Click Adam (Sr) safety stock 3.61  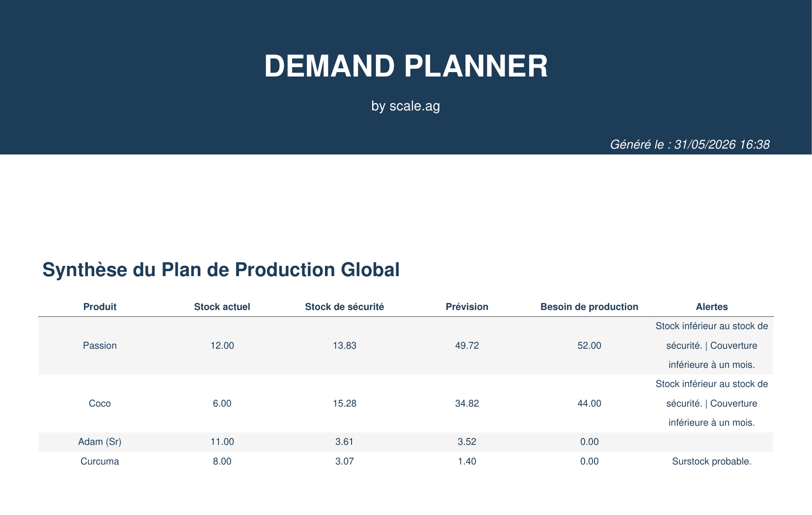345,442
